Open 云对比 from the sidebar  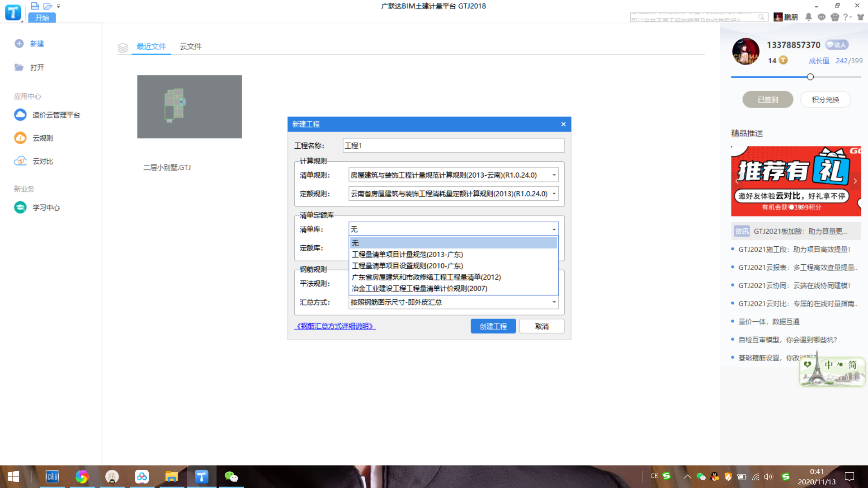34,161
